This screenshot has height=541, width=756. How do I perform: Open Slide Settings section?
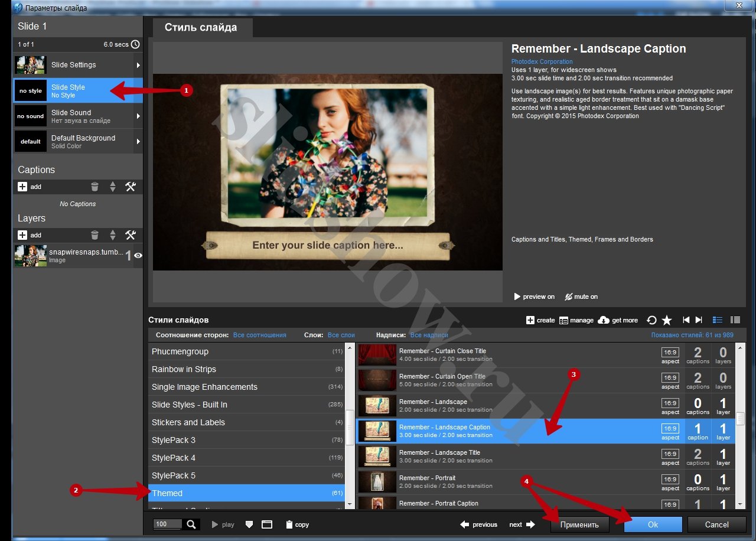(x=78, y=65)
